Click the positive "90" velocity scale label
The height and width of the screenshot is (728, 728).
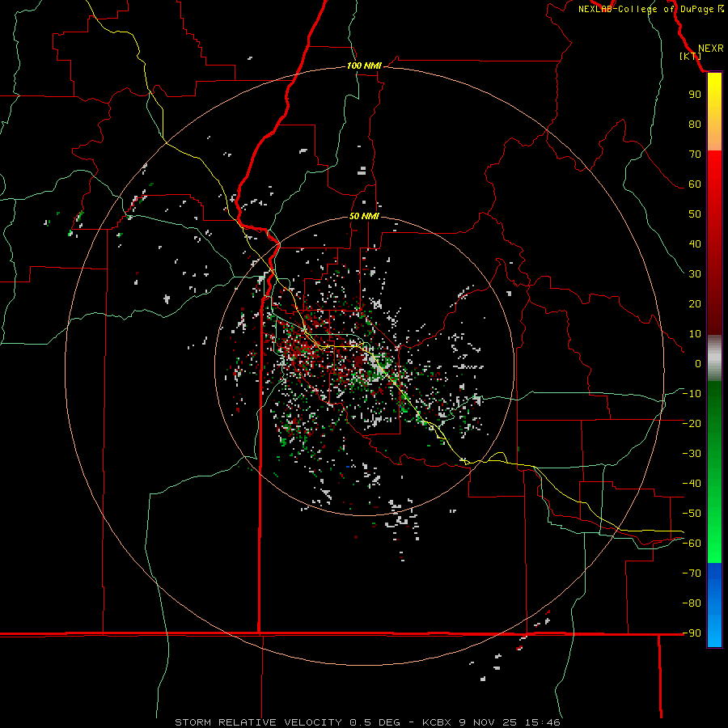[x=695, y=95]
